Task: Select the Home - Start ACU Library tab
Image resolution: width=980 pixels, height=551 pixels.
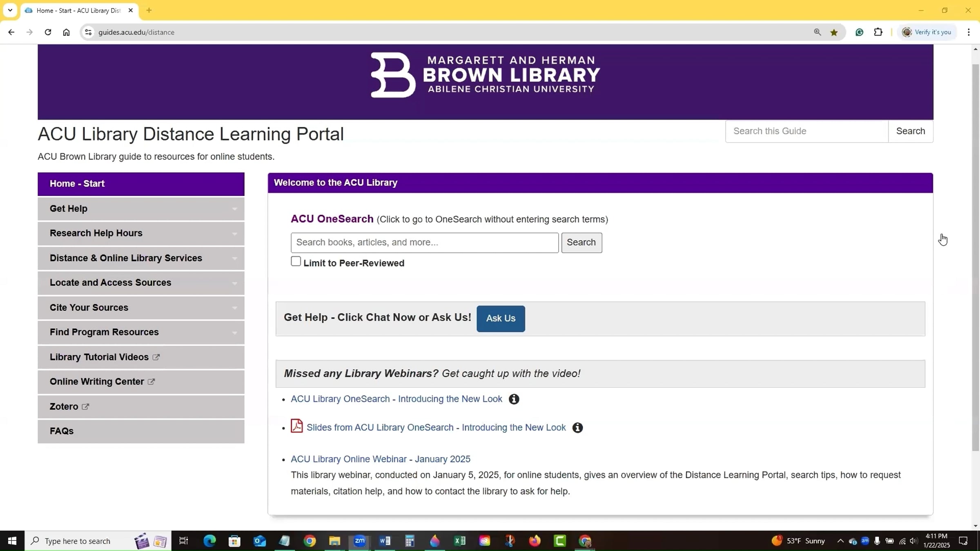Action: pos(73,10)
